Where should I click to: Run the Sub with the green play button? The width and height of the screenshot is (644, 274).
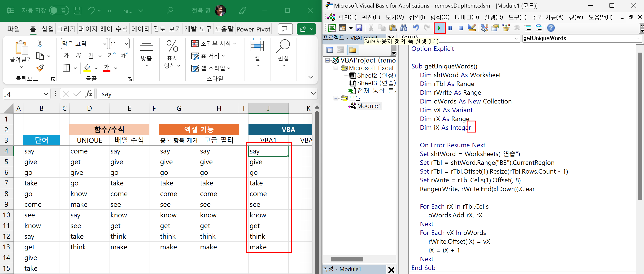(x=439, y=28)
